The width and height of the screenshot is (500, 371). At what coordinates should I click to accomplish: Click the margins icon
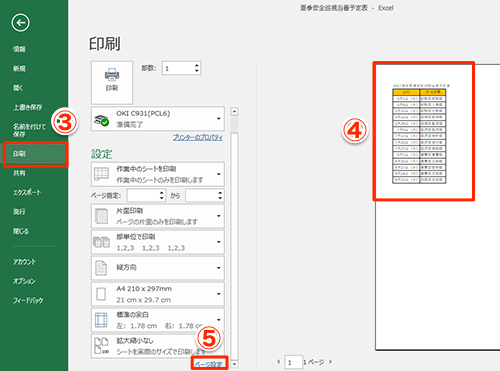(x=101, y=320)
